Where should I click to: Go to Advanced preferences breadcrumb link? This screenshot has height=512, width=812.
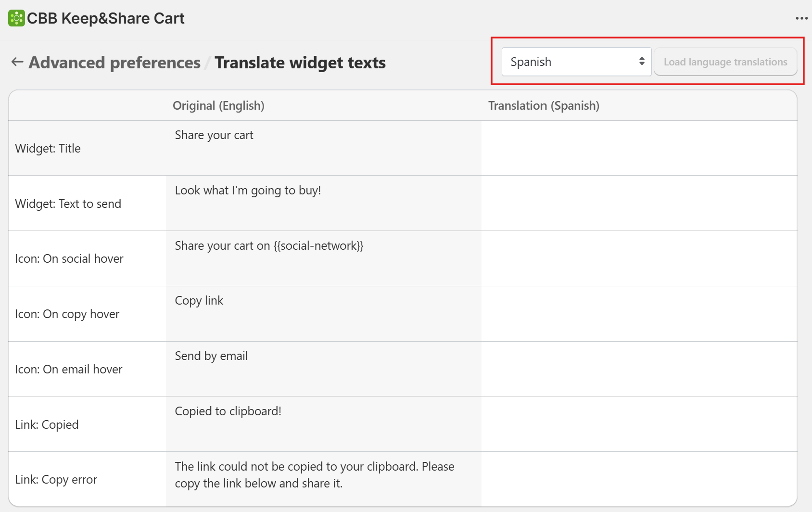click(114, 63)
